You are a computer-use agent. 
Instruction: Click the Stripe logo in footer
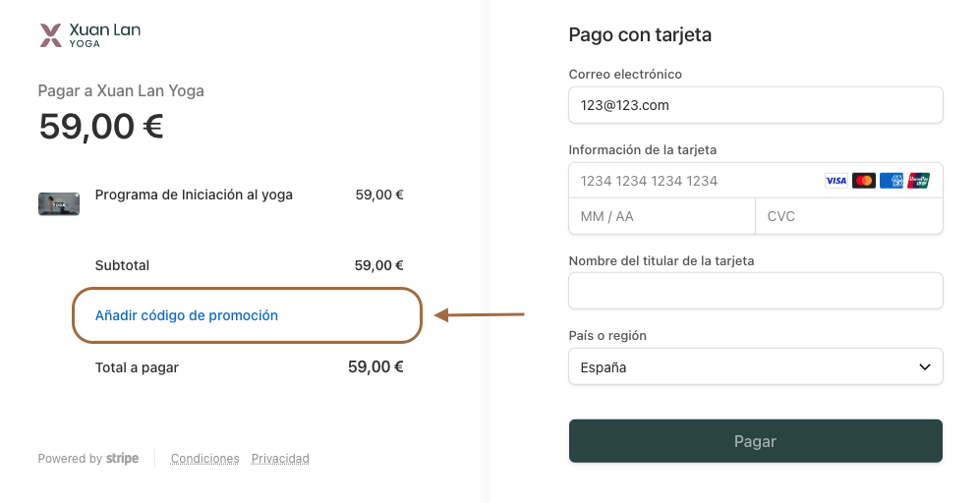[123, 459]
